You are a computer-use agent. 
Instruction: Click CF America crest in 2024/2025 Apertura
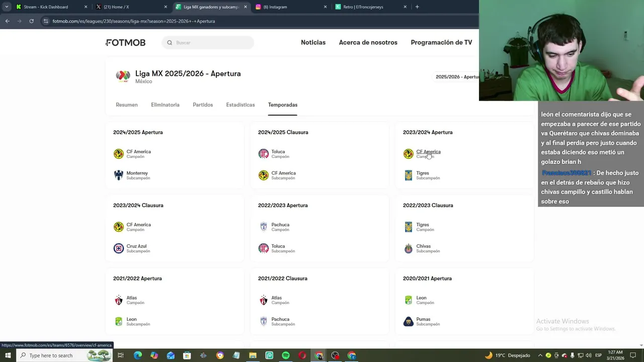[119, 154]
